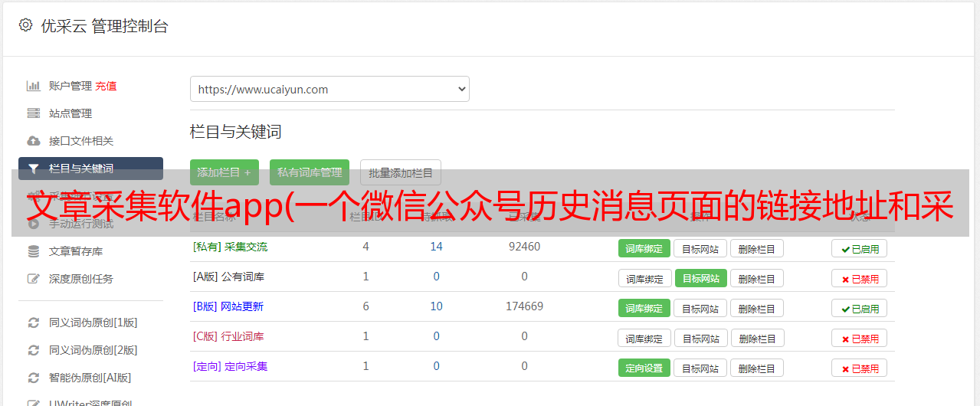Click 目标网站 in the 网站更新 row

(700, 308)
